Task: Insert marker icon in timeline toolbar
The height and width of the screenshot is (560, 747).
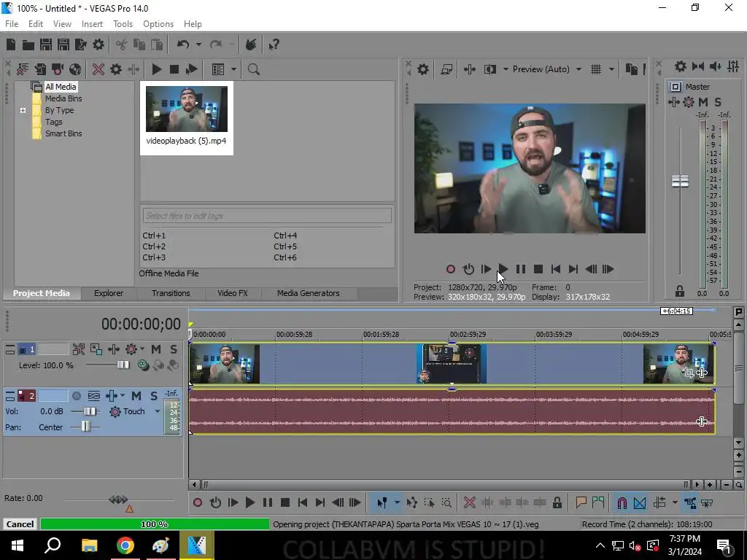Action: (x=581, y=502)
